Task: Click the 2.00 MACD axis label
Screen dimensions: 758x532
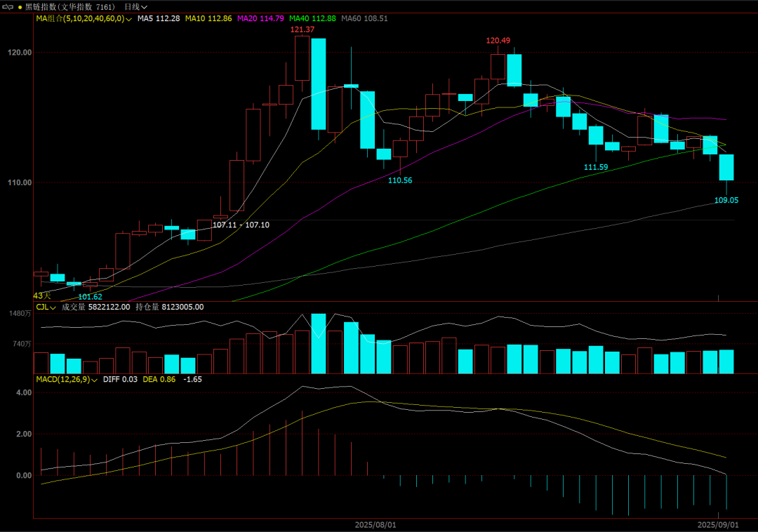Action: coord(24,434)
